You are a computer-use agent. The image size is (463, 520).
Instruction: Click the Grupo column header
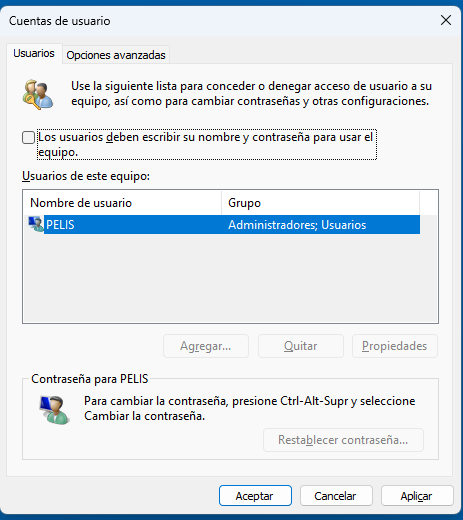(x=320, y=203)
